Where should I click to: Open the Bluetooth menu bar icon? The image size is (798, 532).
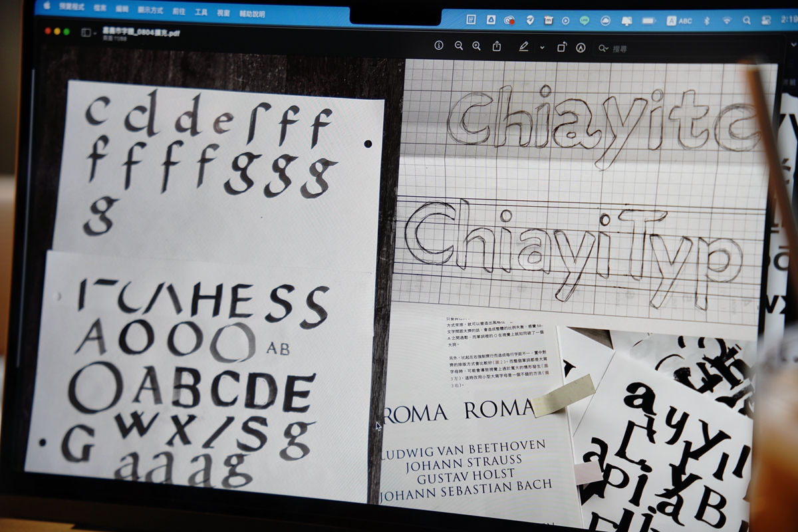click(x=707, y=21)
